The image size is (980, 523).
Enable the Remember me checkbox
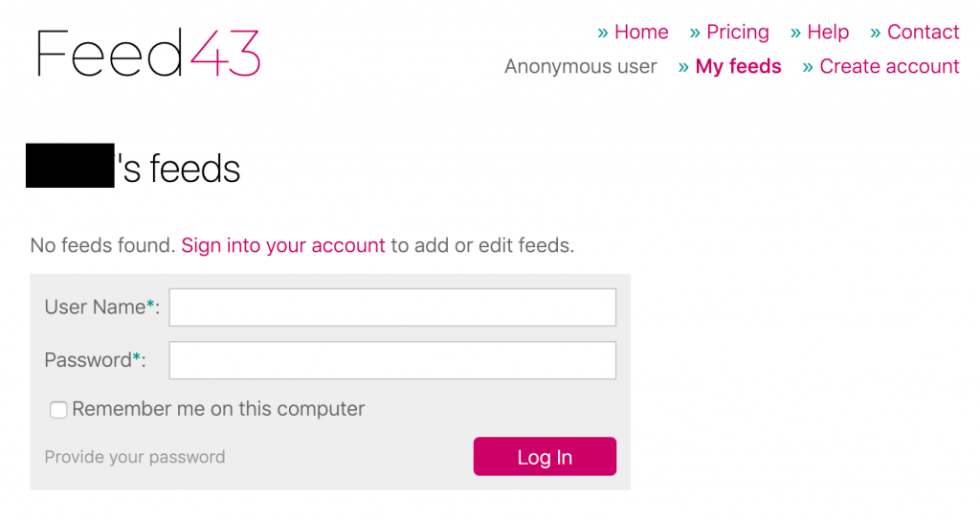(58, 410)
